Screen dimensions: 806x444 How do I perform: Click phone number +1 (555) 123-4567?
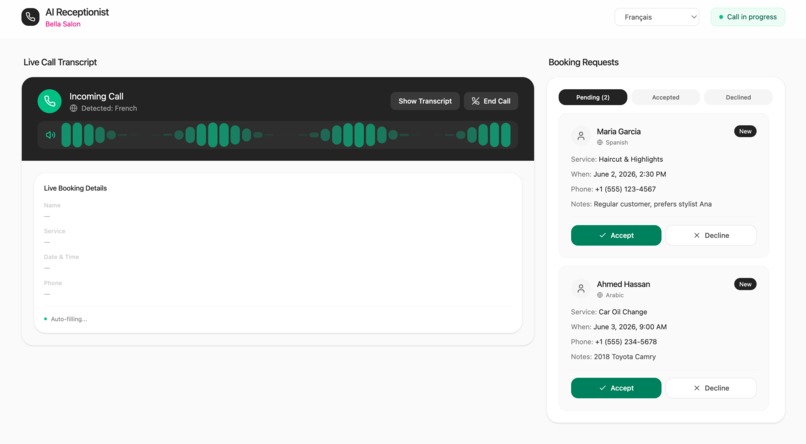[626, 189]
